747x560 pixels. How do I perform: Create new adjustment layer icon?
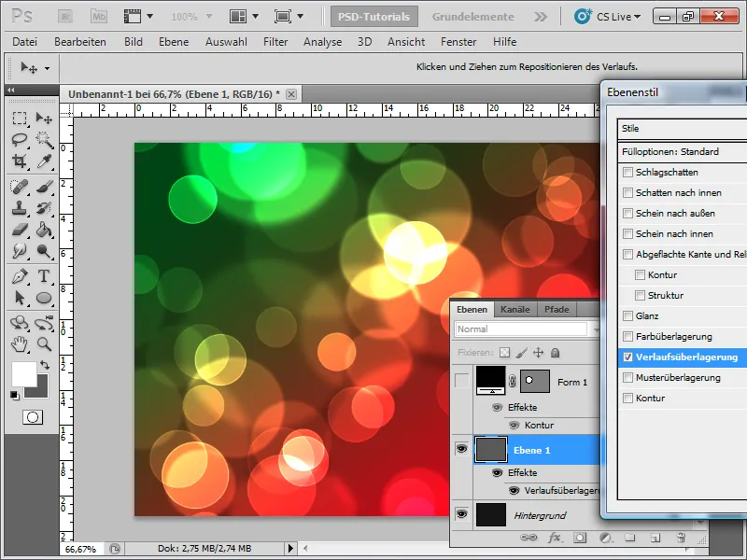605,538
